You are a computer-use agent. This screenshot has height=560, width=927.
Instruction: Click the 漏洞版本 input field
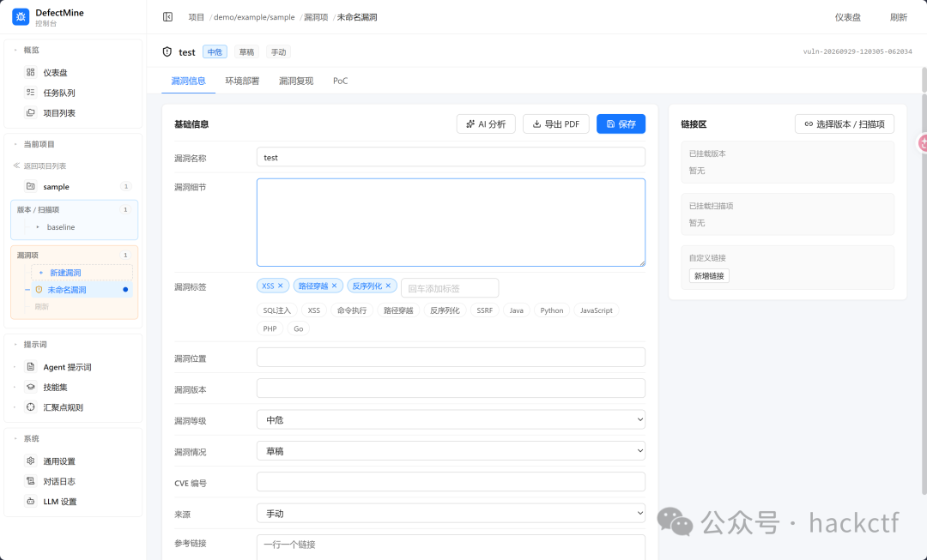(x=451, y=388)
